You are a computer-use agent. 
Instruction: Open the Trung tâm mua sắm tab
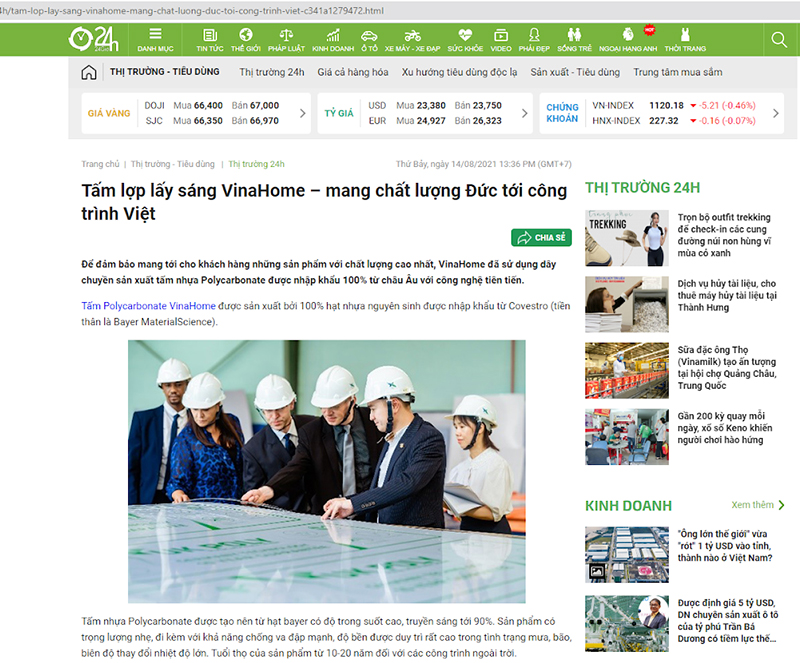(x=678, y=72)
